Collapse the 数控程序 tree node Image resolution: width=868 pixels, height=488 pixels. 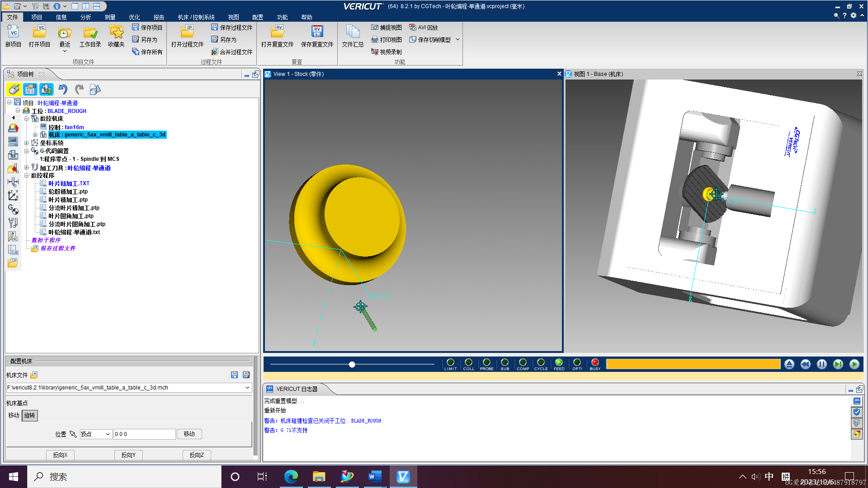tap(26, 175)
